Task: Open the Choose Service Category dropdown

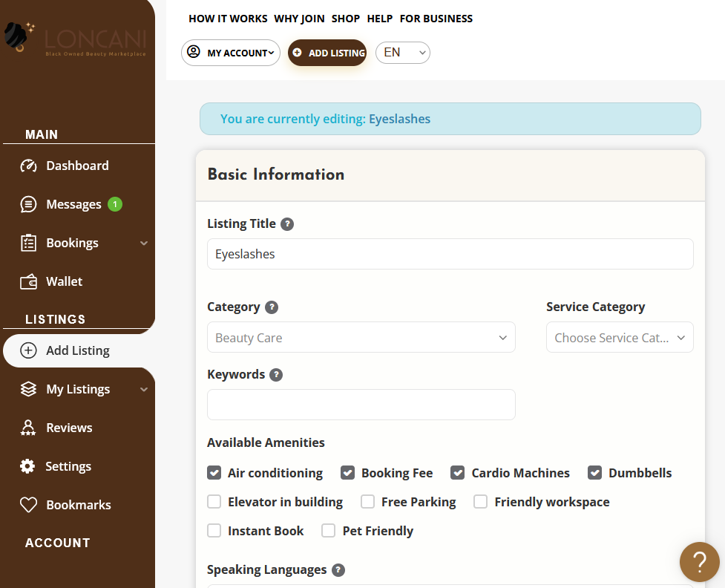Action: point(620,337)
